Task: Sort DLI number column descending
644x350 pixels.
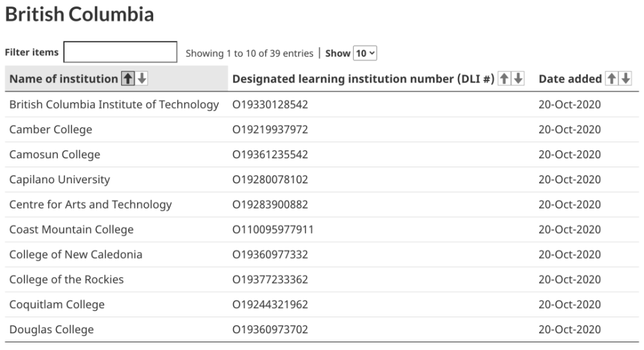Action: coord(518,78)
